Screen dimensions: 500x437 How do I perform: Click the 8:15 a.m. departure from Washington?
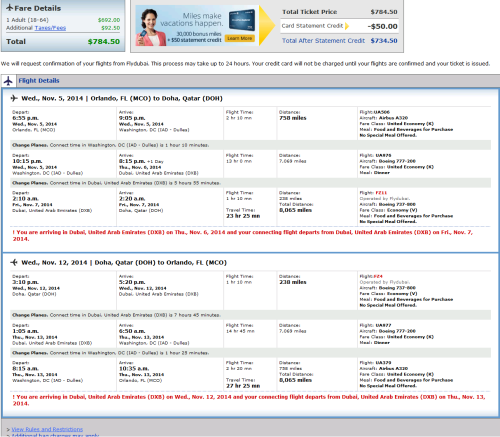(x=25, y=369)
